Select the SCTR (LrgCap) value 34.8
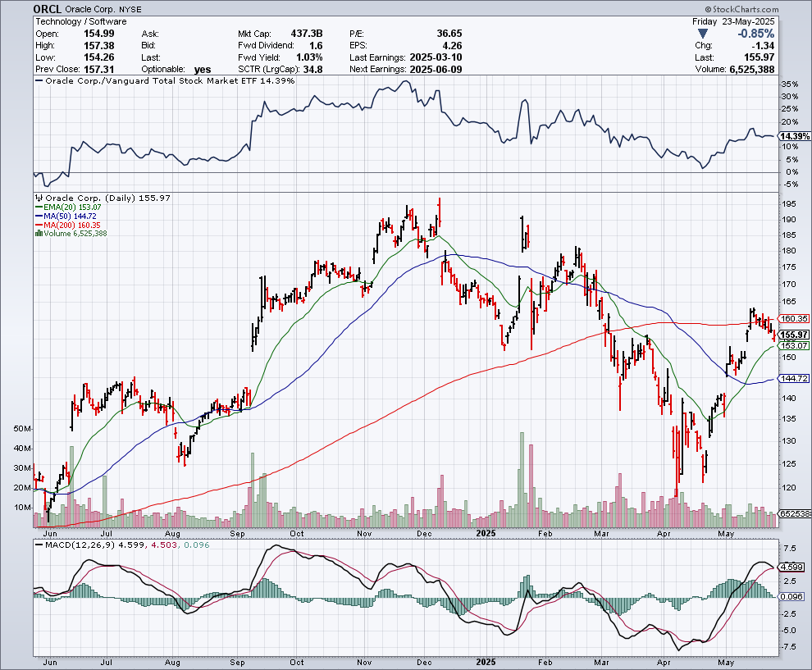812x670 pixels. point(313,70)
